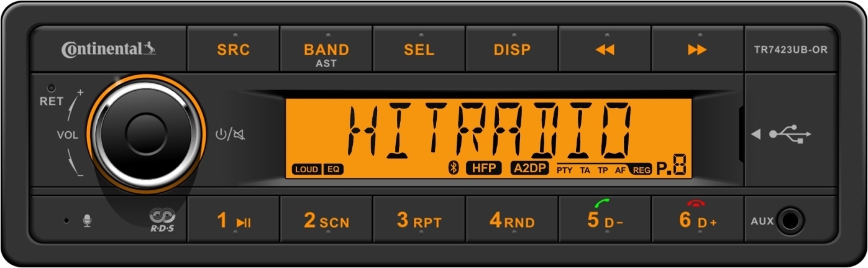Image resolution: width=868 pixels, height=268 pixels.
Task: Click the TA indicator on display
Action: [x=585, y=170]
